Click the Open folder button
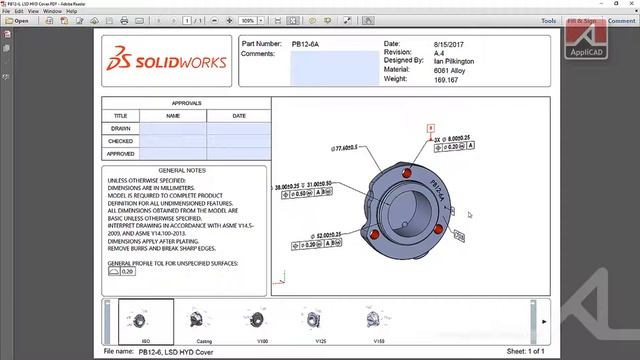640x360 pixels. pos(17,20)
